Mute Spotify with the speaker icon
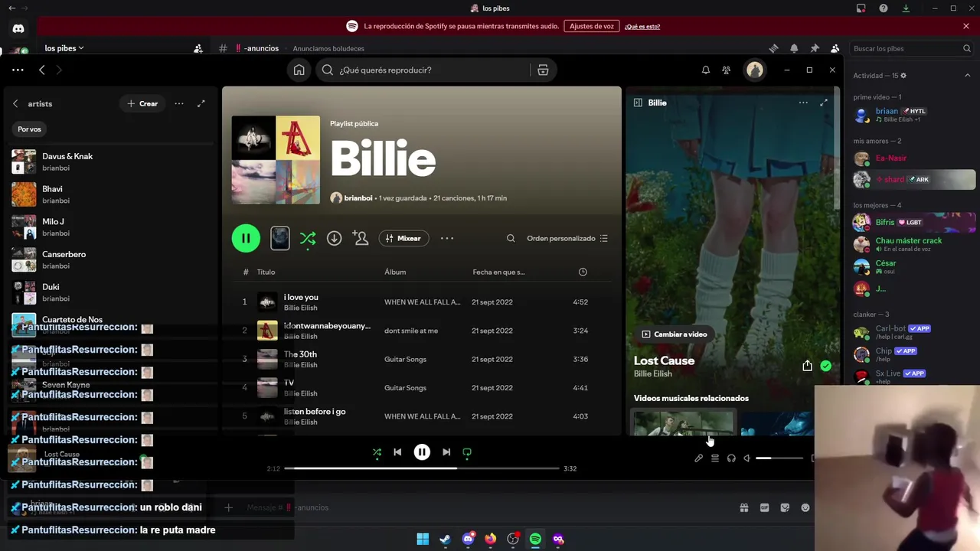 click(x=747, y=458)
